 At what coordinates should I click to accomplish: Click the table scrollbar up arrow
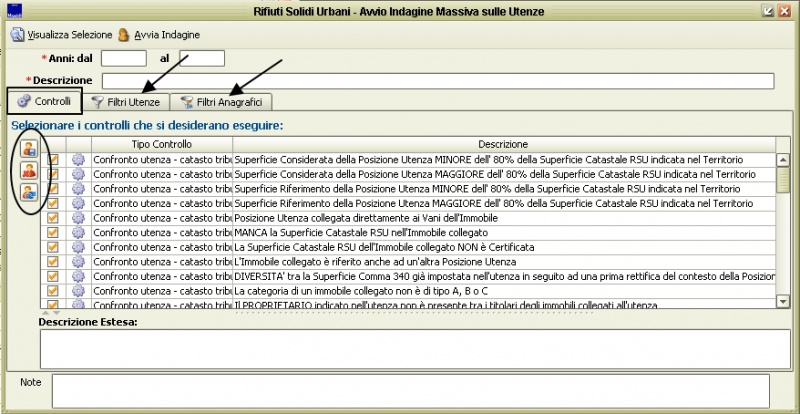[783, 160]
